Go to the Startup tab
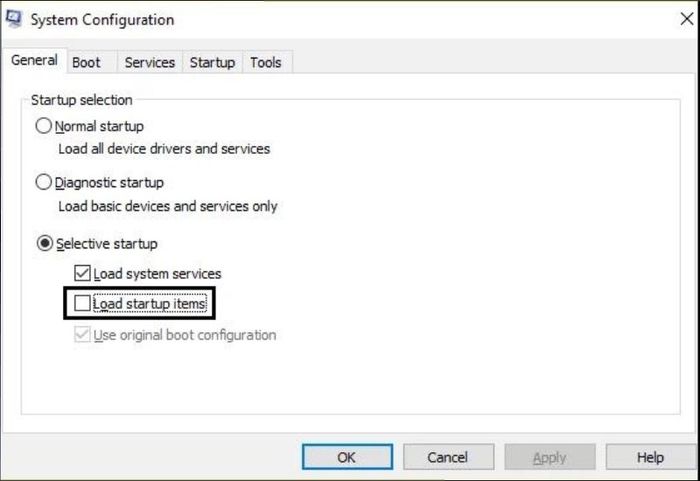Viewport: 700px width, 481px height. click(212, 63)
